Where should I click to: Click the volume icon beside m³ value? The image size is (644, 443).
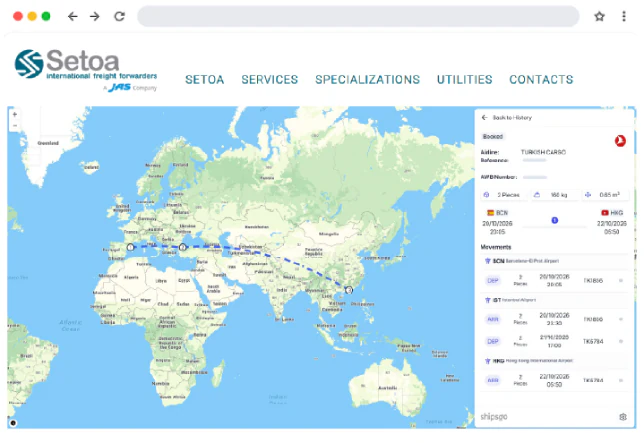(x=588, y=195)
